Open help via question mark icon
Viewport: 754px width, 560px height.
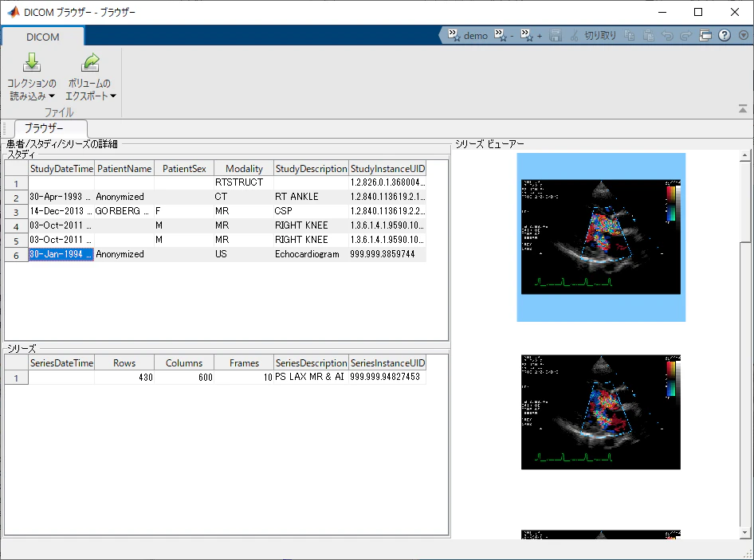(x=725, y=36)
